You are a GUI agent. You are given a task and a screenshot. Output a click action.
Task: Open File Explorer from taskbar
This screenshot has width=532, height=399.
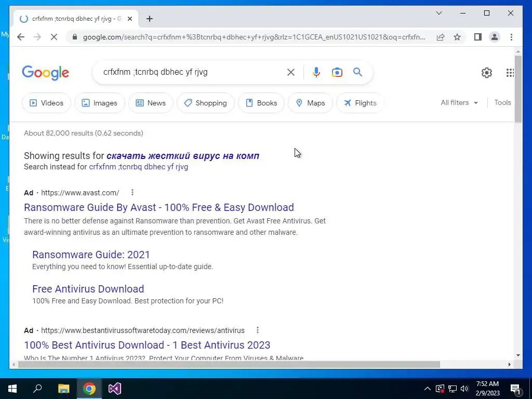click(x=63, y=389)
